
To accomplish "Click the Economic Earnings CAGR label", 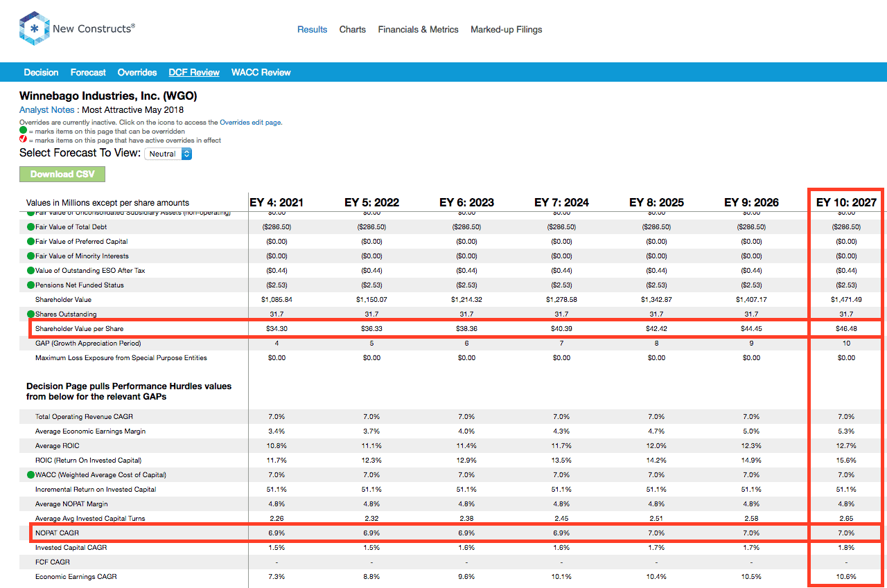I will [76, 577].
